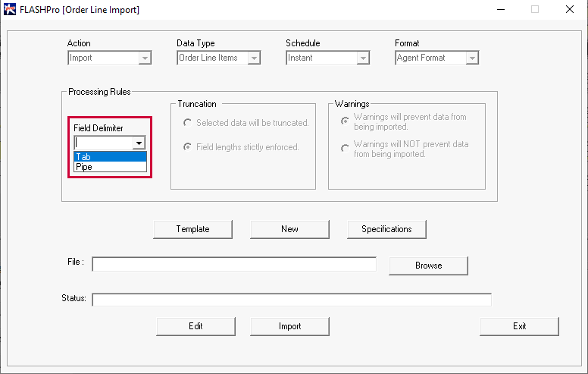Choose Pipe from the delimiter list

pos(111,167)
